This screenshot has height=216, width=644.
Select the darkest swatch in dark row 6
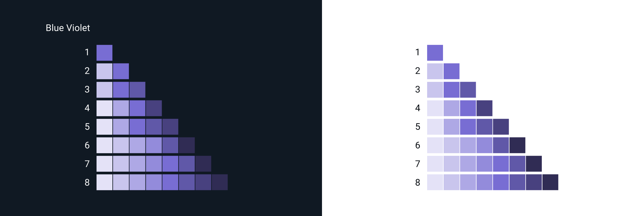click(x=187, y=145)
